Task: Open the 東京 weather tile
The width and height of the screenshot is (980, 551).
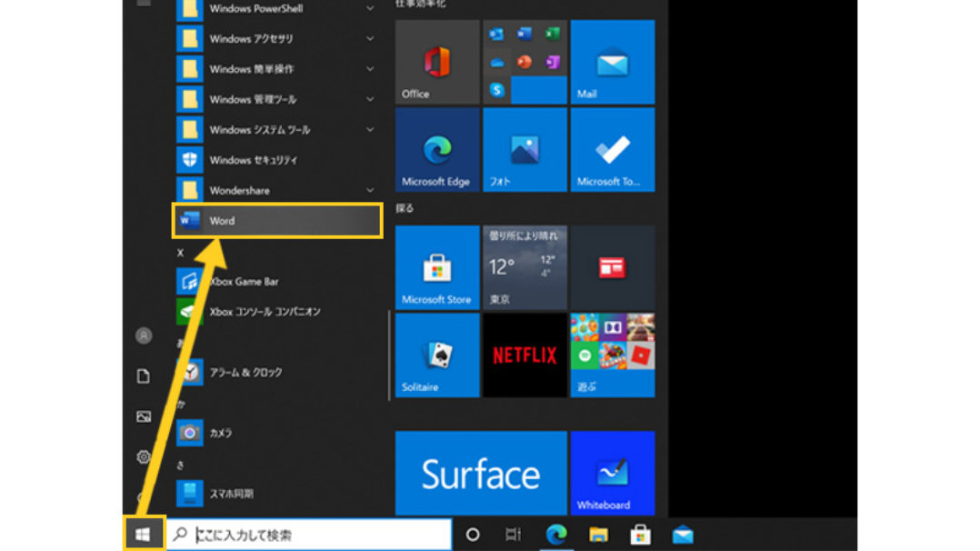Action: [x=525, y=267]
